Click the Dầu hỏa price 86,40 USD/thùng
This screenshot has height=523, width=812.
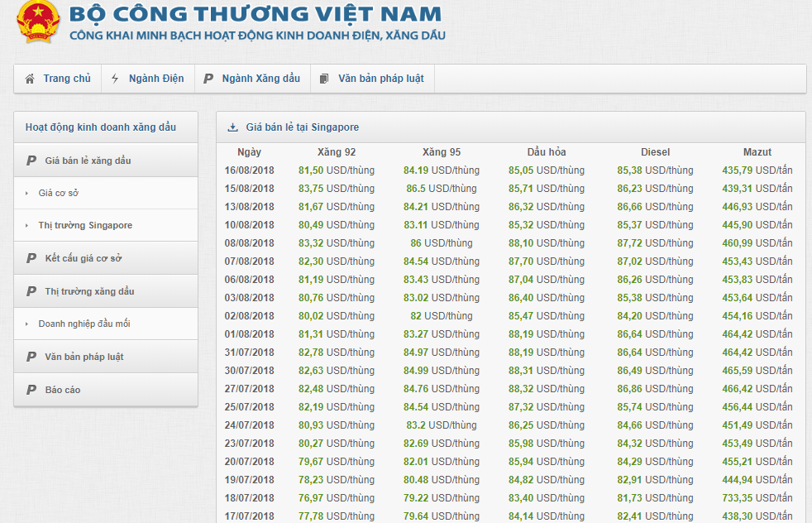click(x=547, y=298)
